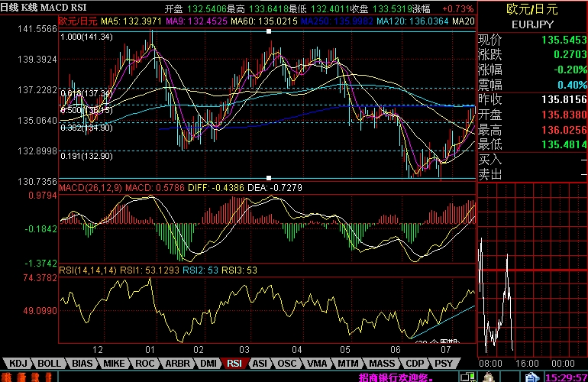The height and width of the screenshot is (382, 588).
Task: Click the 最高 136.0256 quote row
Action: 532,130
